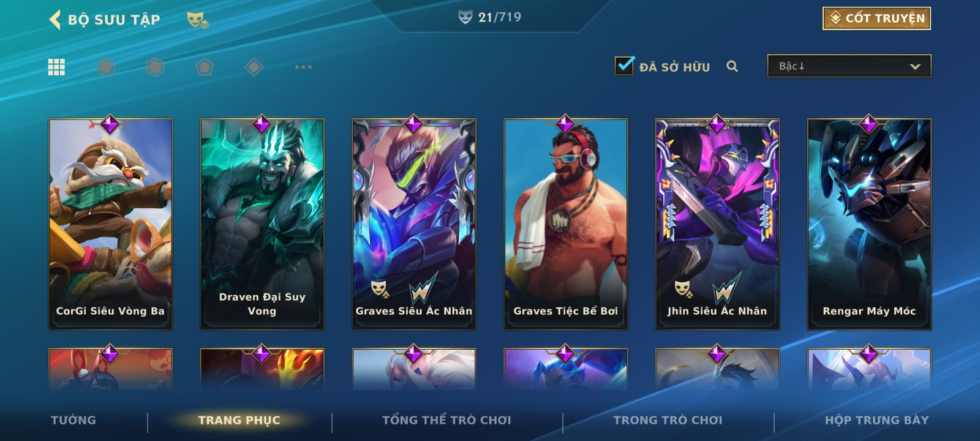Filter by the hexagon rarity gem icon
The width and height of the screenshot is (980, 441).
click(x=155, y=67)
